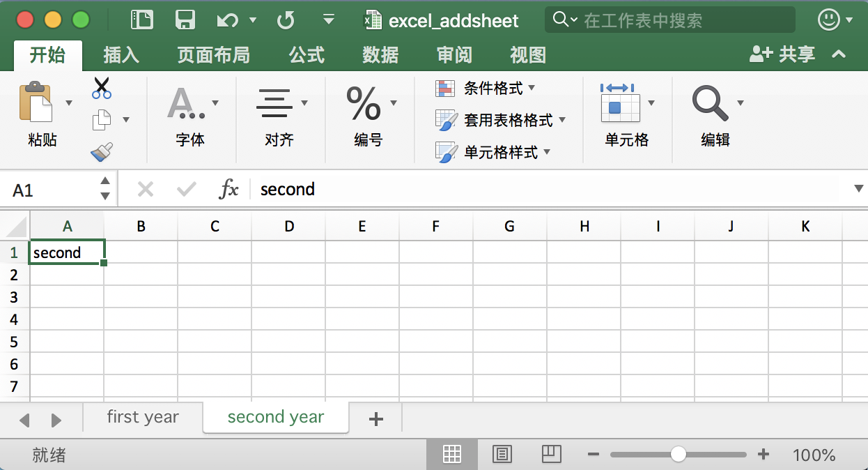
Task: Click the Insert Function fx icon
Action: tap(229, 189)
